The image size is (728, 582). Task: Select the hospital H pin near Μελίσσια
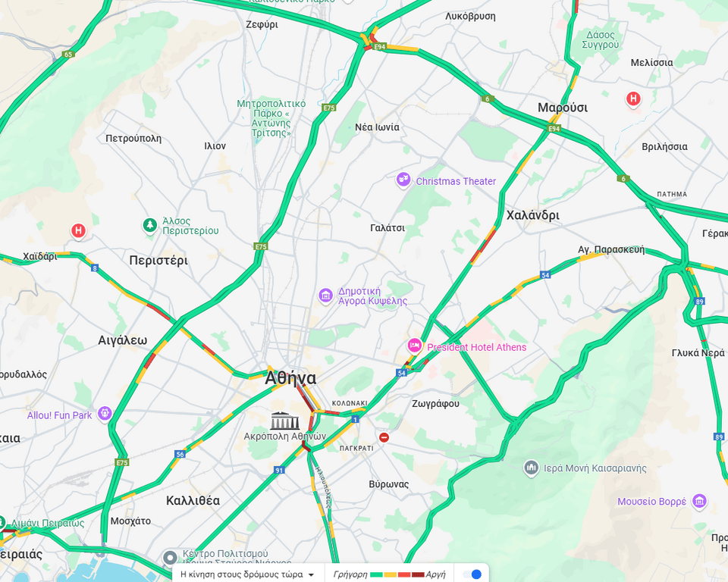(633, 99)
